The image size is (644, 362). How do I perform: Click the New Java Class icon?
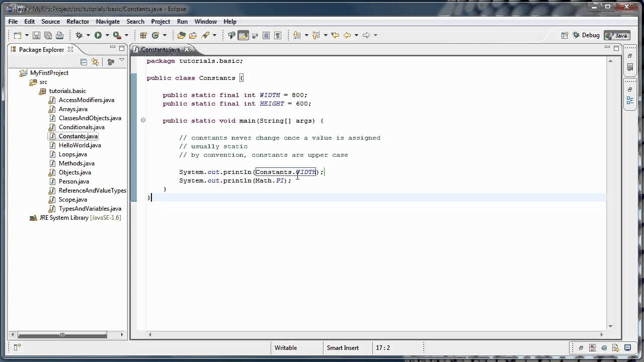click(155, 35)
